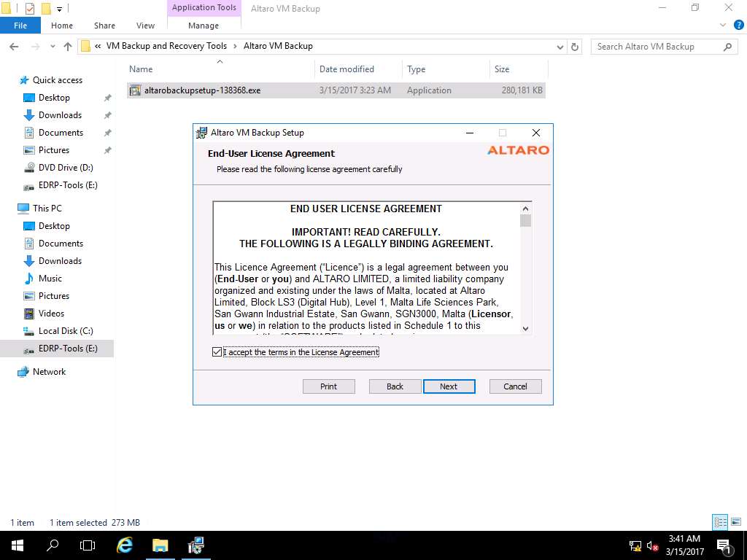Screen dimensions: 747x560
Task: Click the license agreement scrollbar thumb
Action: 525,220
